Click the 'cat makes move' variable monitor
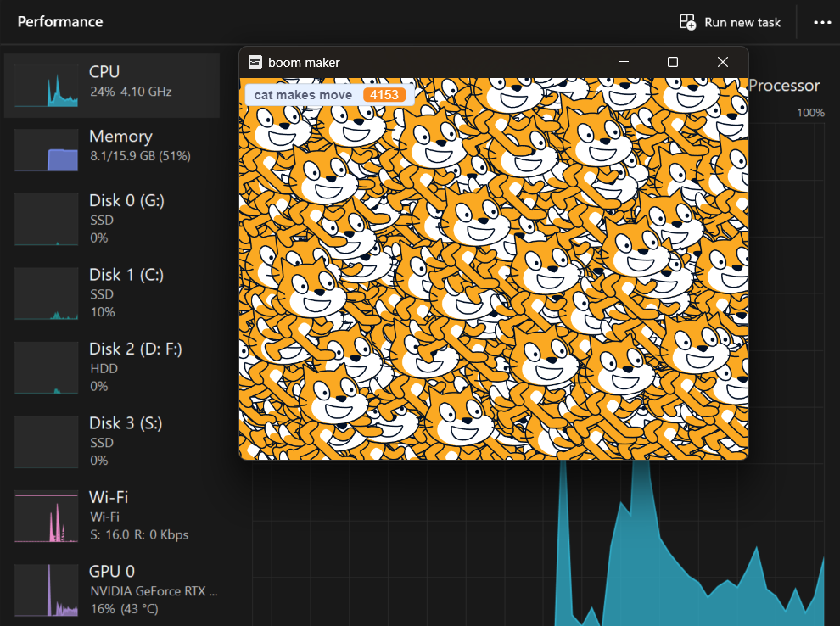Screen dimensions: 840x626 click(329, 95)
